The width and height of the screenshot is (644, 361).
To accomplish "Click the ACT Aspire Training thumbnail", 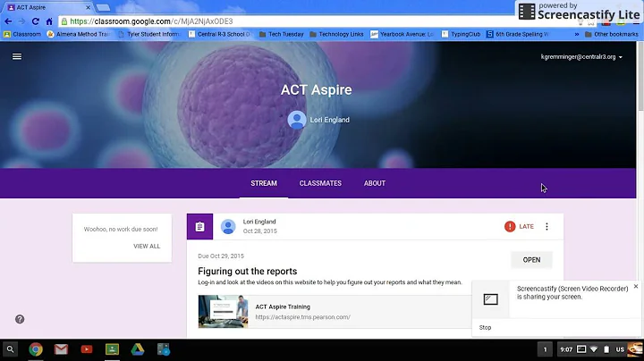I will [223, 311].
